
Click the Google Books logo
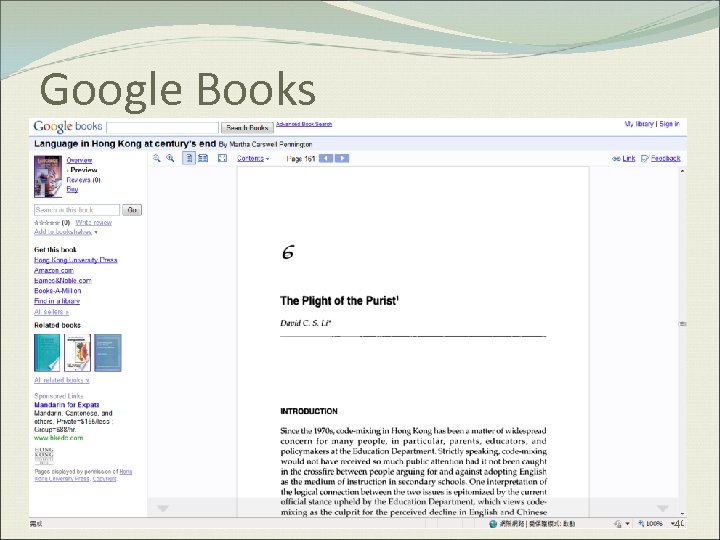[68, 126]
